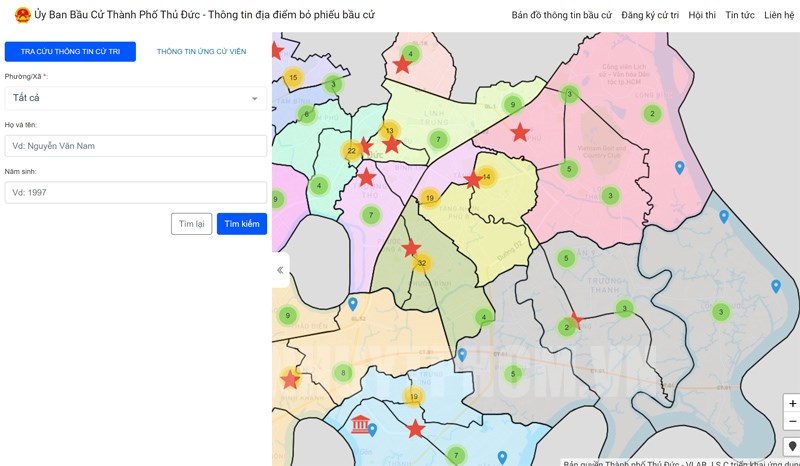Click the Năm sinh input field
Screen dimensions: 800x466
pos(136,192)
